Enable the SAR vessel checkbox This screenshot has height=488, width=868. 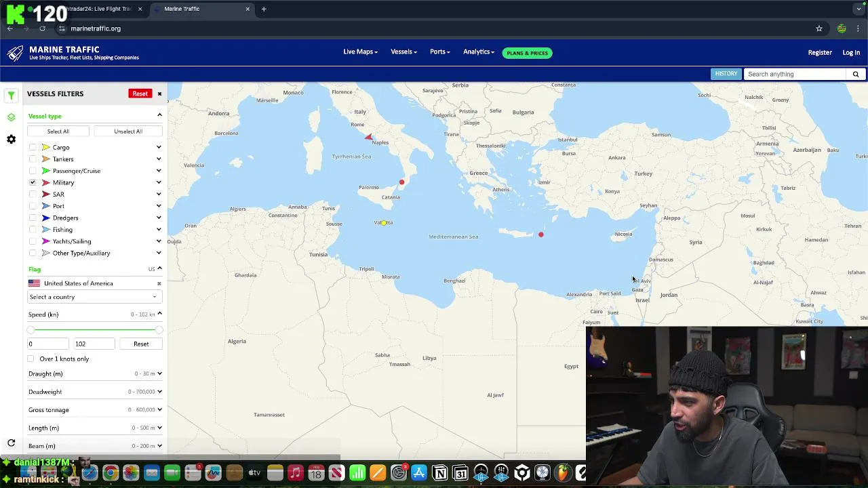[33, 195]
